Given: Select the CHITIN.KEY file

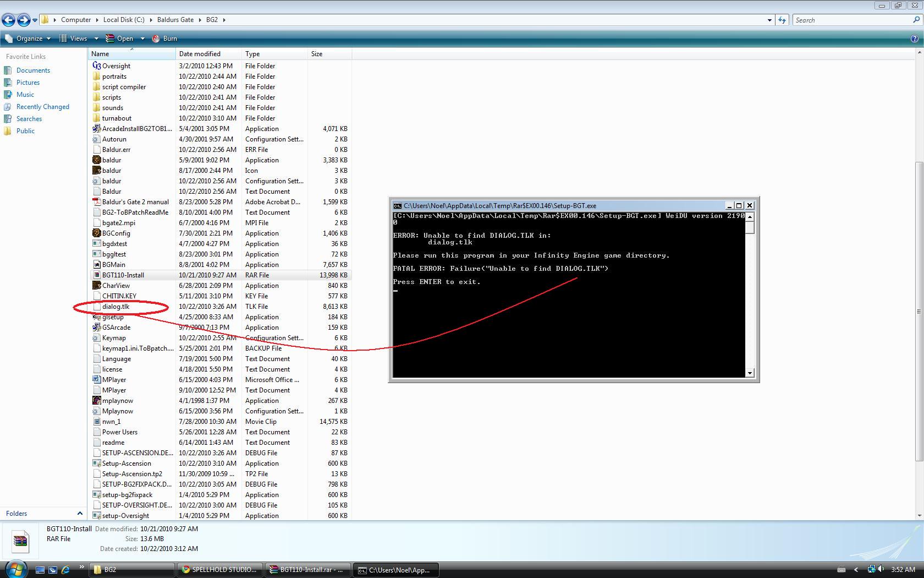Looking at the screenshot, I should (x=119, y=296).
